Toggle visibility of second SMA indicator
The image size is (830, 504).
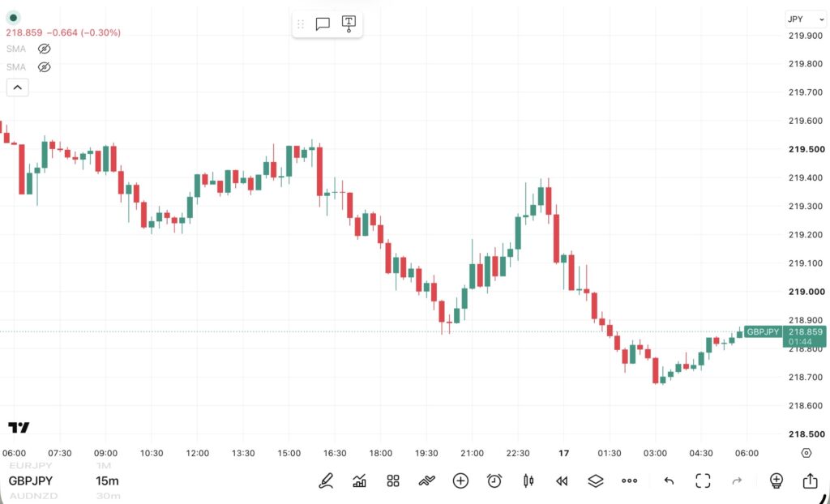pyautogui.click(x=45, y=67)
